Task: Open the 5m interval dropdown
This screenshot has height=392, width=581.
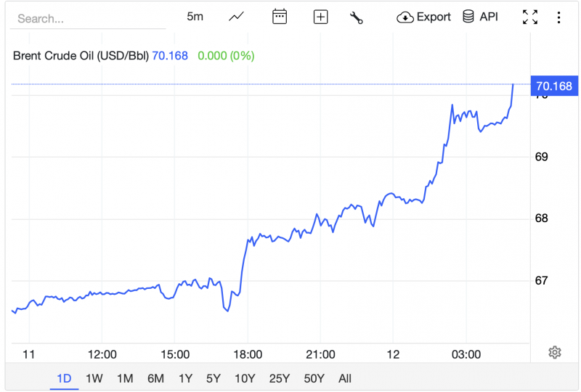Action: coord(195,17)
